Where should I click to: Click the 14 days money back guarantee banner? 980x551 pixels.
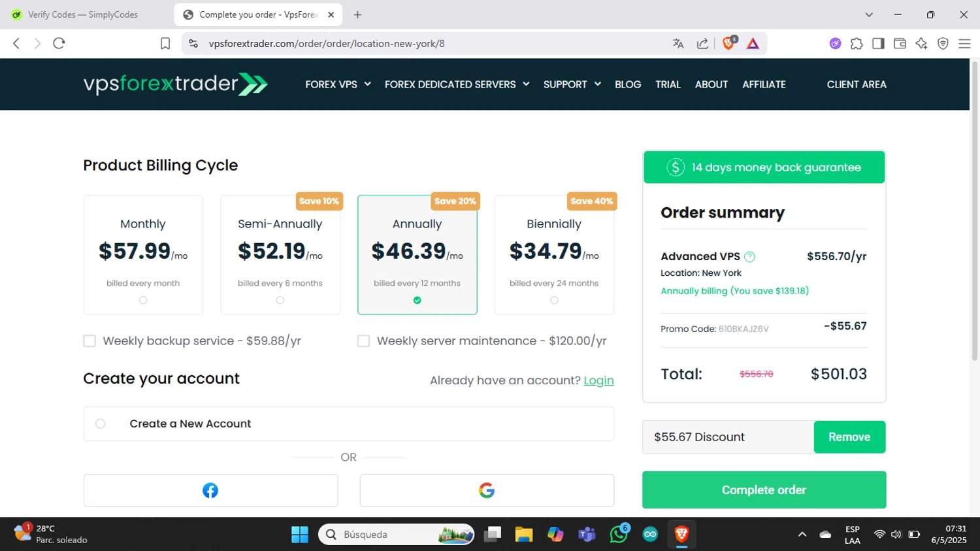click(x=764, y=167)
